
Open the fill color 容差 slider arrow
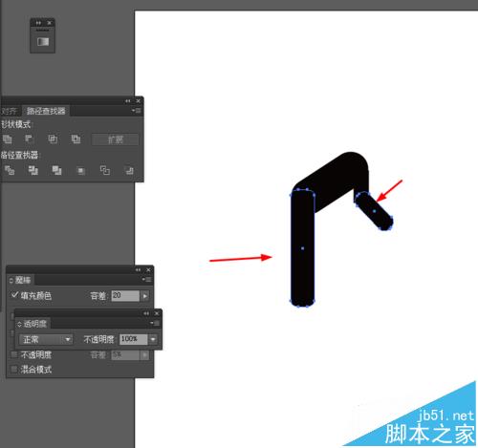click(145, 296)
